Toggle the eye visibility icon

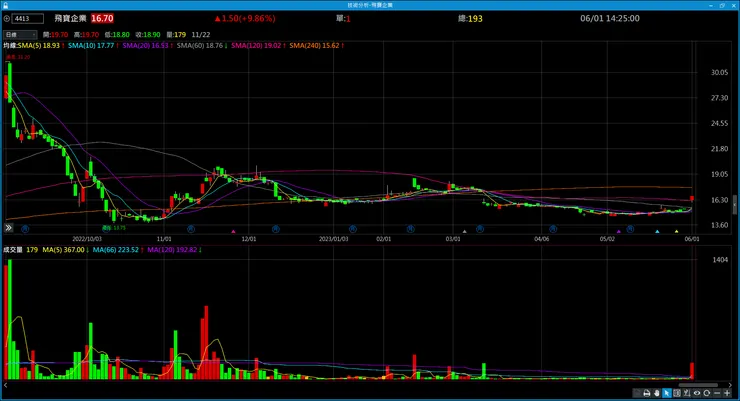click(697, 393)
